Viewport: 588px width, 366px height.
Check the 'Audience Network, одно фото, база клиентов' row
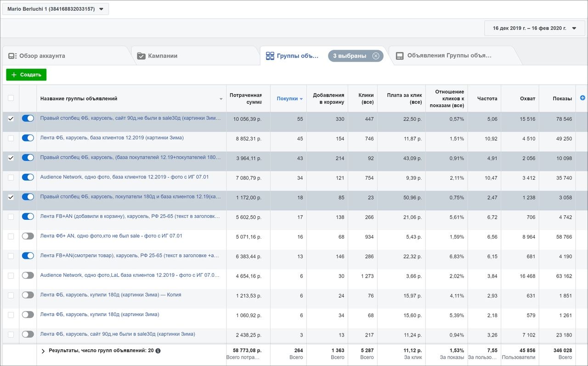[x=11, y=177]
